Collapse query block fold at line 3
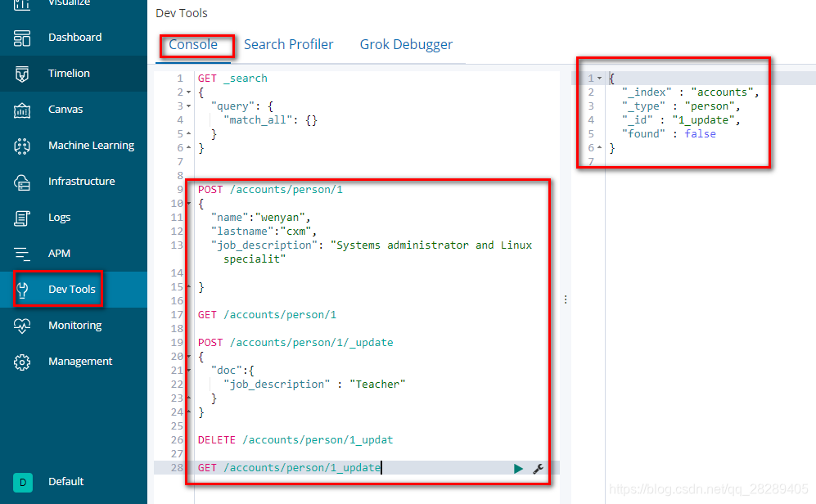 point(189,106)
